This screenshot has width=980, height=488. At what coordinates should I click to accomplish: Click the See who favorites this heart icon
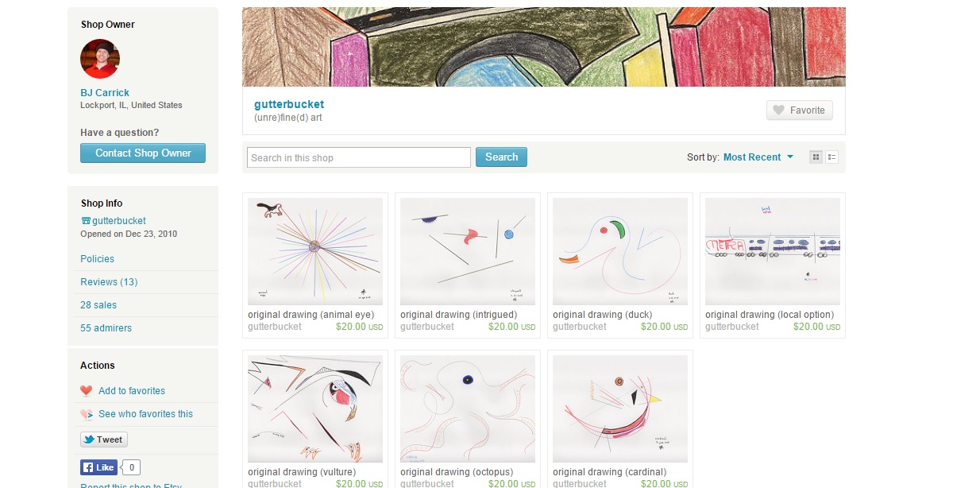(x=87, y=414)
